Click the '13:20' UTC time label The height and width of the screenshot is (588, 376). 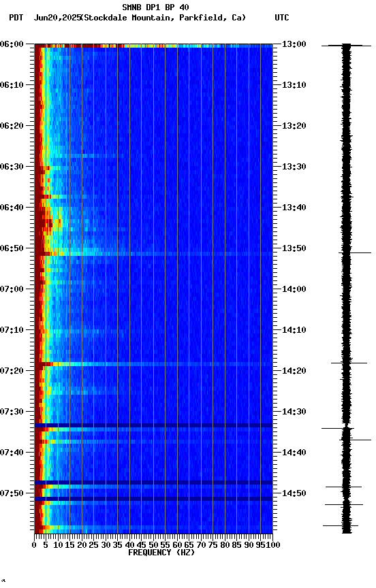(294, 126)
